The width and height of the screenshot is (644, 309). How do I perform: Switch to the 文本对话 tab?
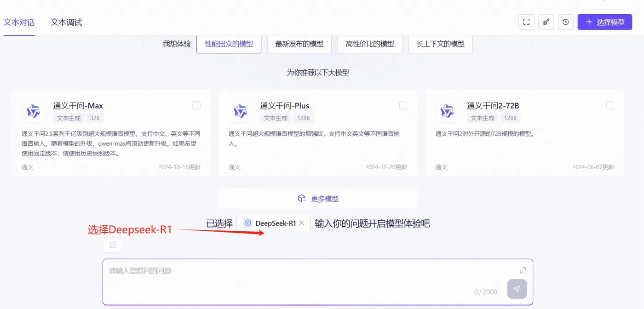point(19,22)
